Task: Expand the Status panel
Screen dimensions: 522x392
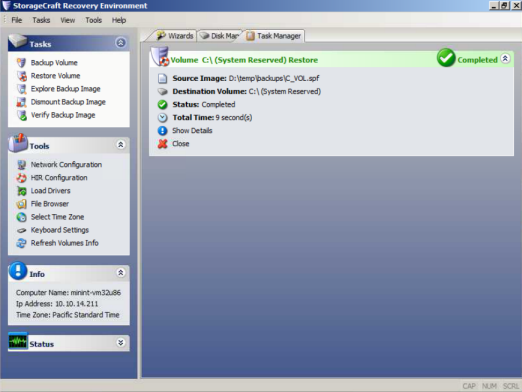Action: 121,343
